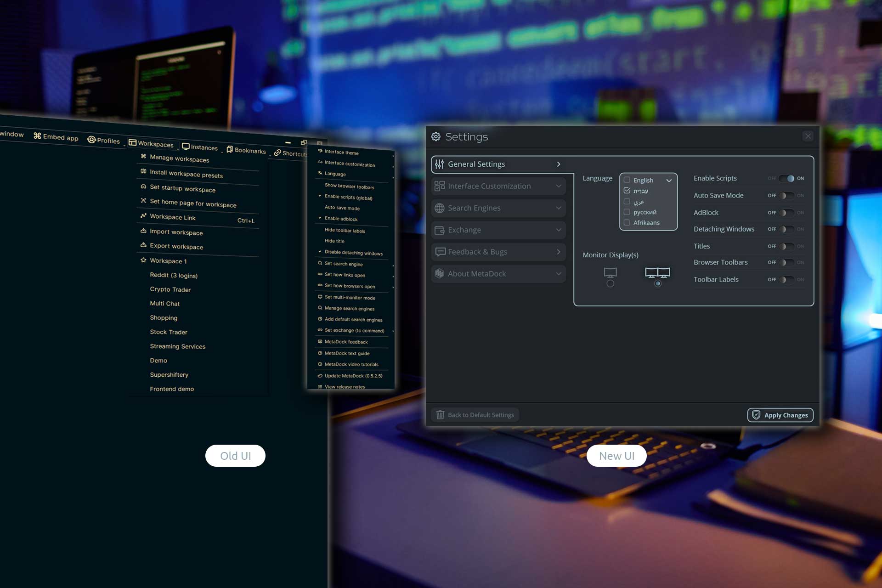Toggle the Auto Save Mode slider switch

coord(786,196)
